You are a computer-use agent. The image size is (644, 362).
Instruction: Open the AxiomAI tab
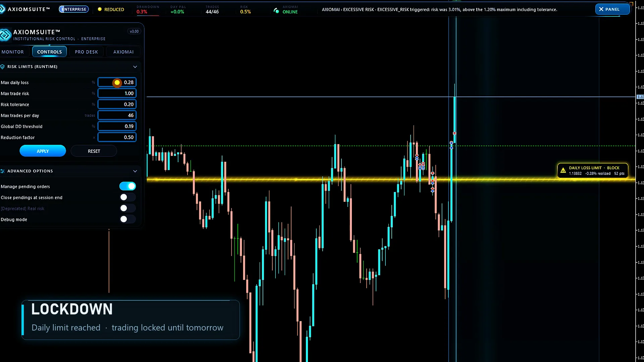click(123, 52)
